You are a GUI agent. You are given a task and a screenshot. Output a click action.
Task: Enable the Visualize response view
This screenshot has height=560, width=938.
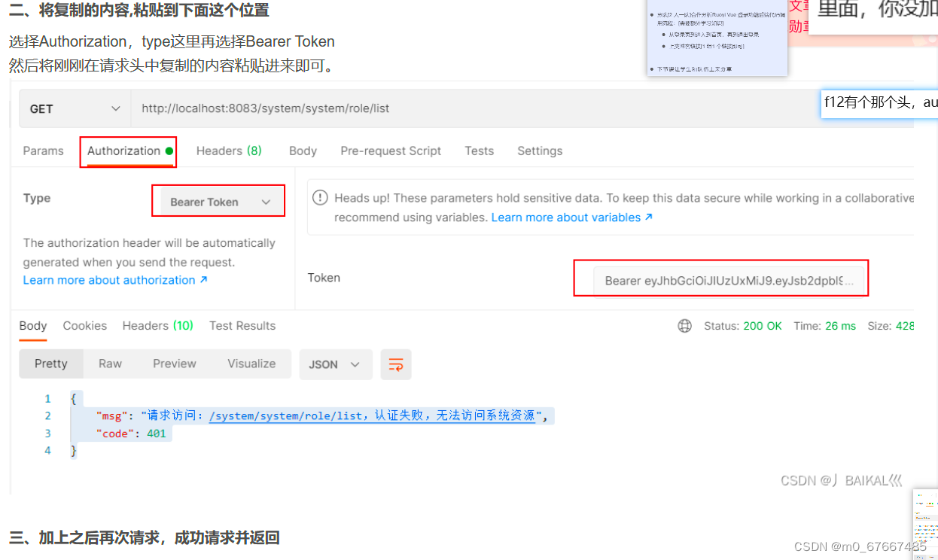click(x=251, y=364)
